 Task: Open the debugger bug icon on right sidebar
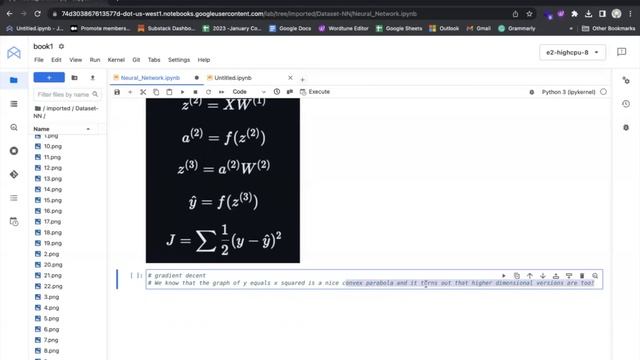[626, 128]
